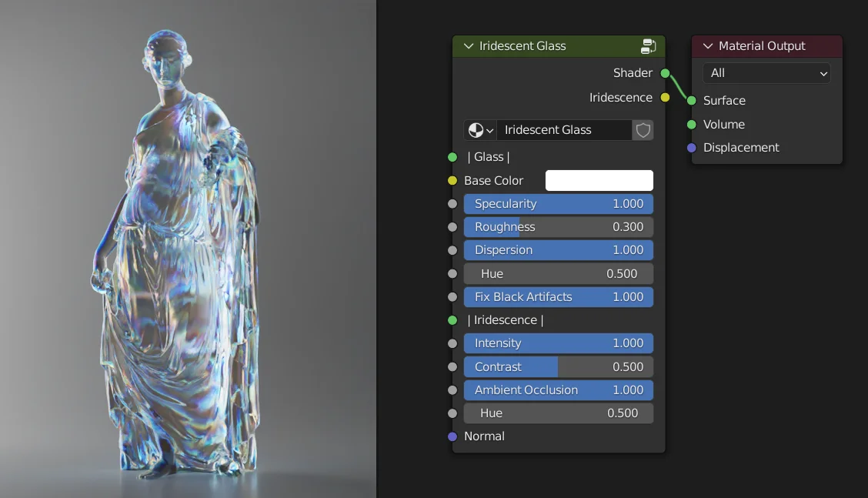Click the edit node group icon
868x498 pixels.
[649, 46]
